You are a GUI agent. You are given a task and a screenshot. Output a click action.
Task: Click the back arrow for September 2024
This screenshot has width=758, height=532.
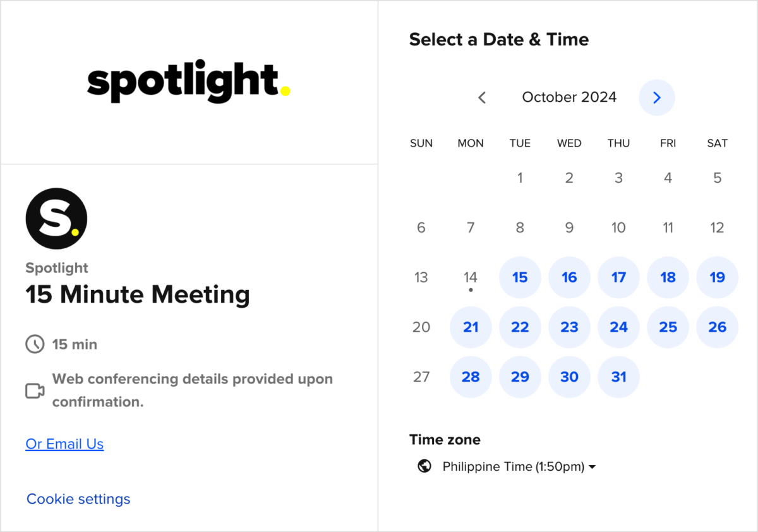(x=482, y=97)
